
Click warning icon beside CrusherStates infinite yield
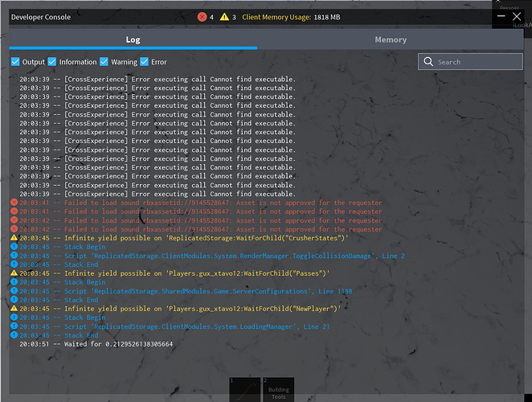point(14,238)
